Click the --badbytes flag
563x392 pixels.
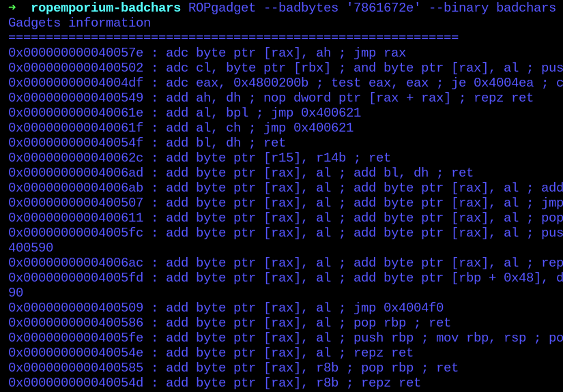coord(289,7)
